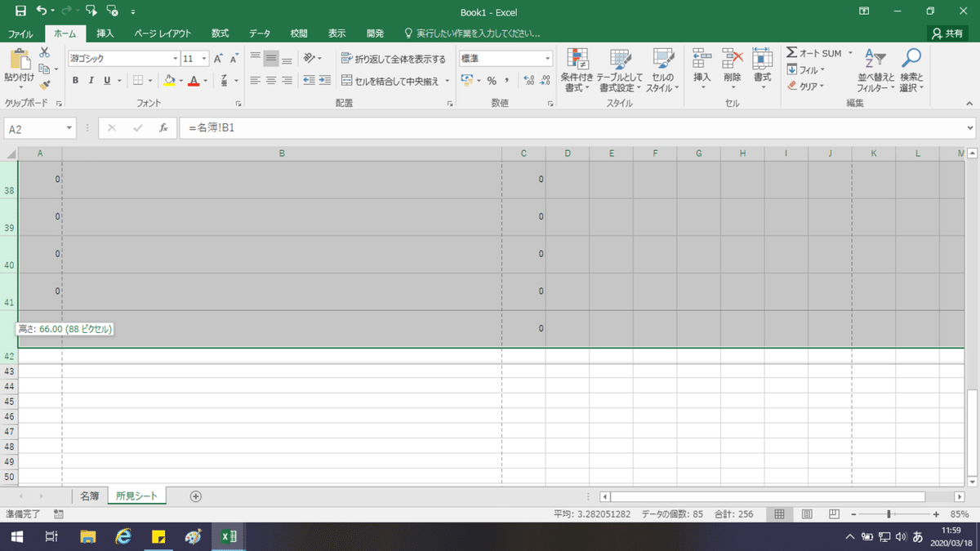This screenshot has width=980, height=551.
Task: Align text to the bottom
Action: (286, 59)
